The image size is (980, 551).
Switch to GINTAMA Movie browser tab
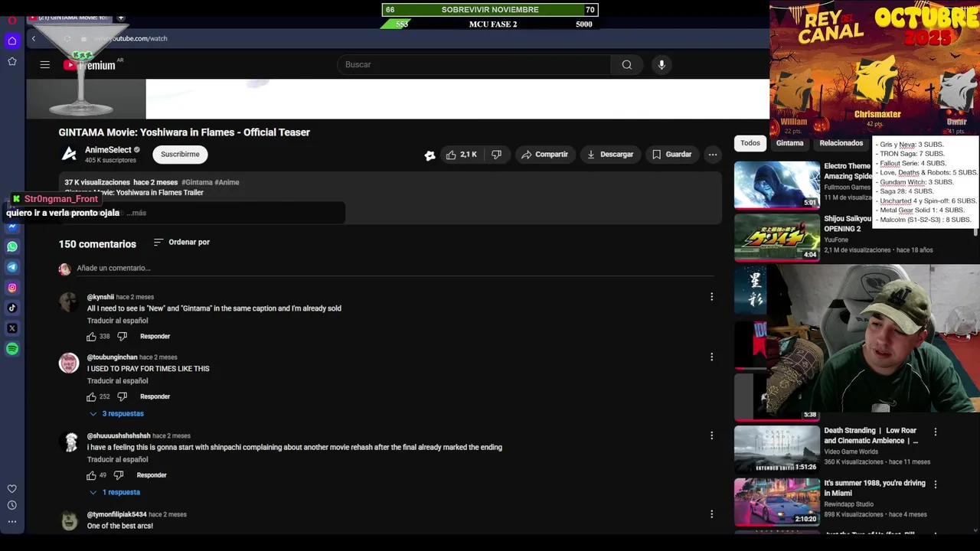point(70,17)
